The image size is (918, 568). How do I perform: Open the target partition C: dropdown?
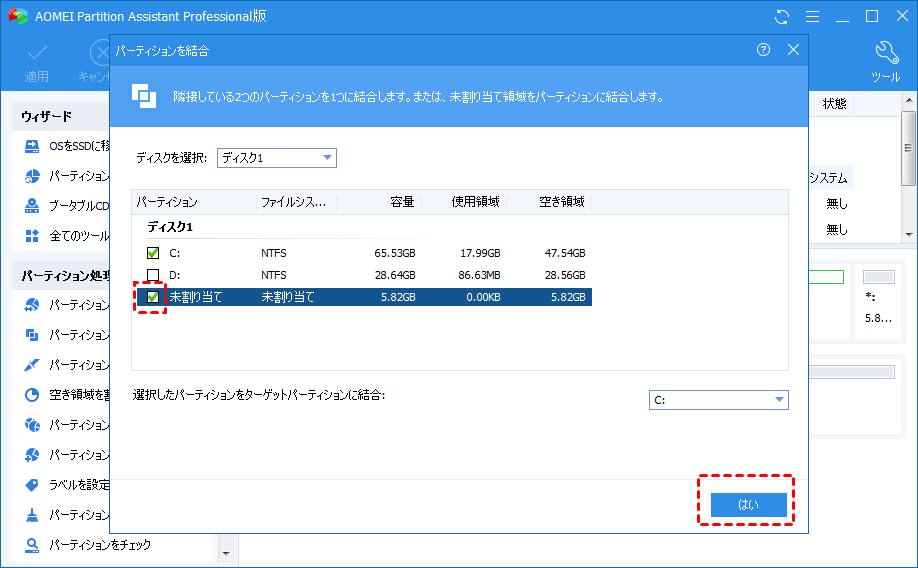[718, 400]
